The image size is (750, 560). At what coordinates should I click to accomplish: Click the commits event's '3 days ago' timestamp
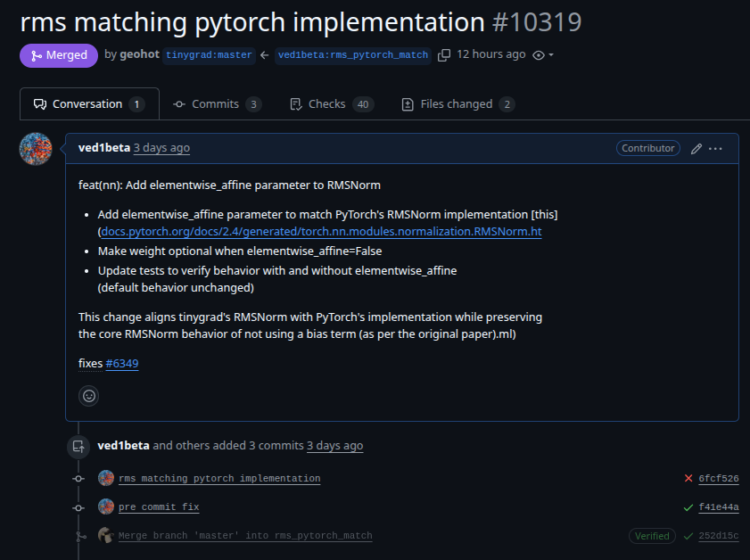click(334, 446)
